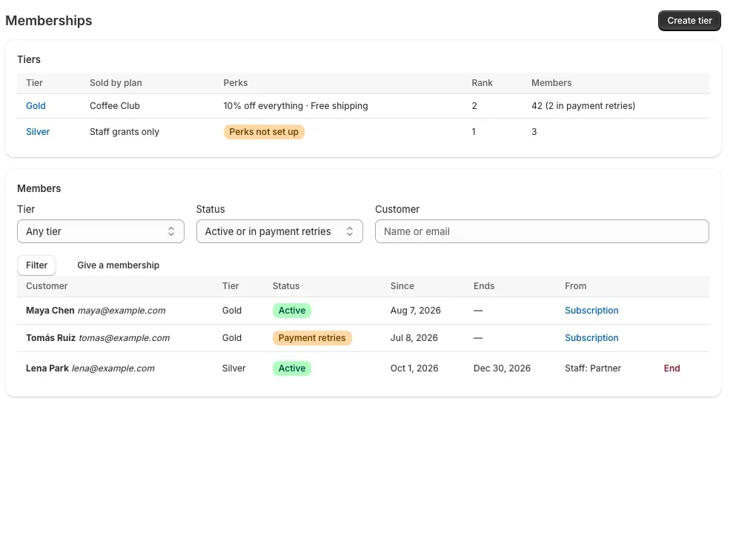The image size is (756, 556).
Task: End Lena Park's membership
Action: click(x=672, y=368)
